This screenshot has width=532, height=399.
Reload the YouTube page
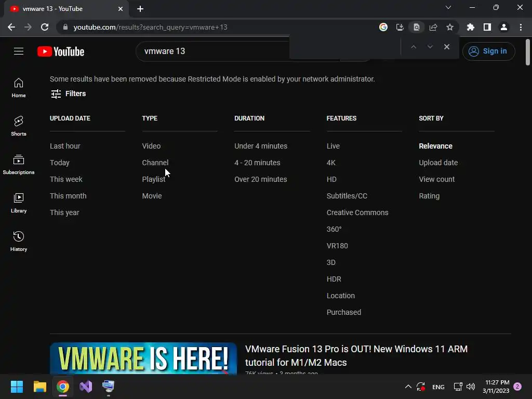tap(45, 27)
